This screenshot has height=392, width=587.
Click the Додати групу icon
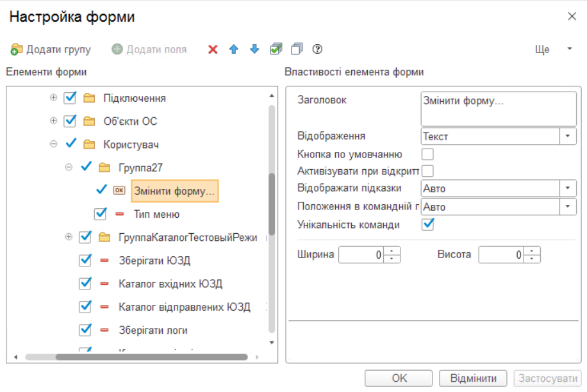pos(17,49)
